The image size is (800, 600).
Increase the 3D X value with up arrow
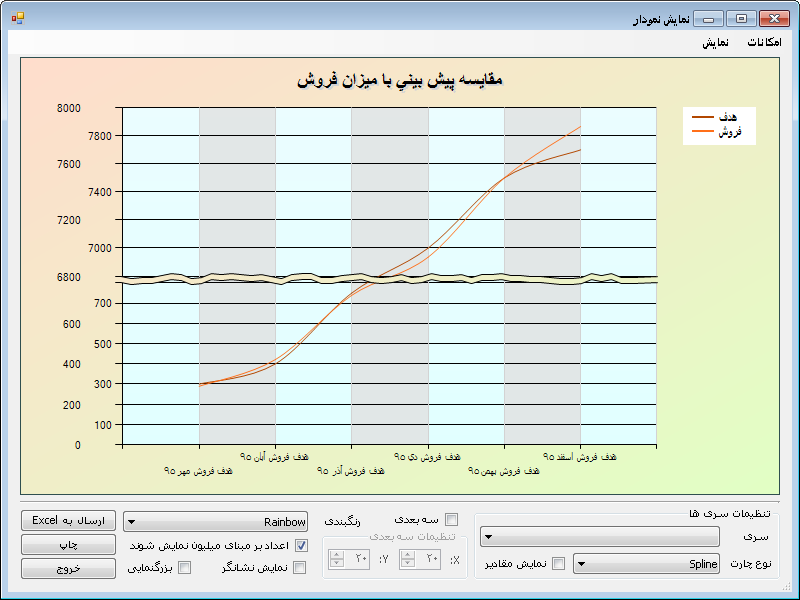coord(408,555)
